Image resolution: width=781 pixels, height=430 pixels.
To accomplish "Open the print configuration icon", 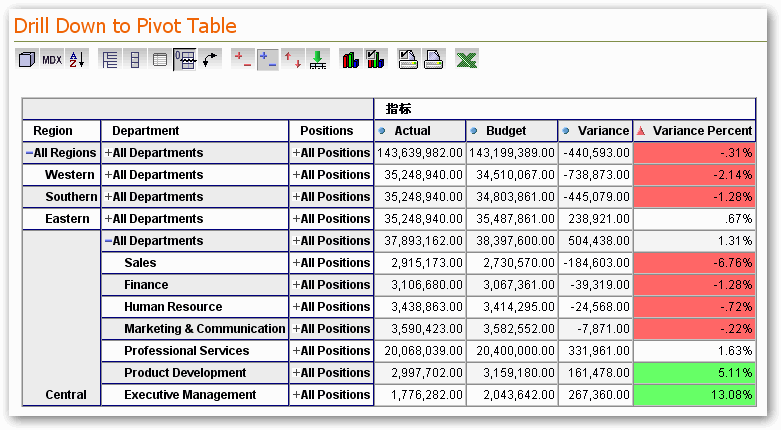I will (408, 60).
